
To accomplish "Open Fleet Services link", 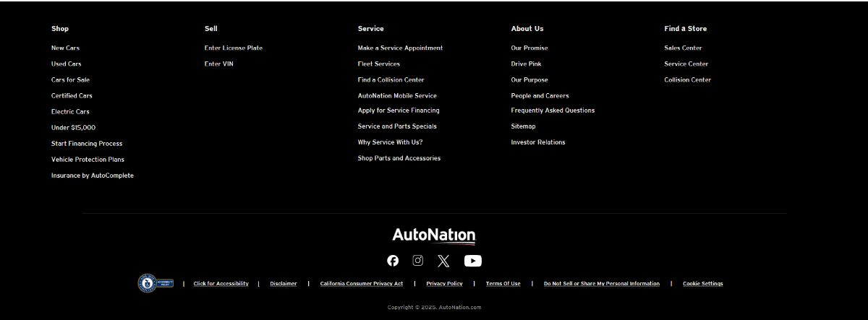I will (379, 64).
